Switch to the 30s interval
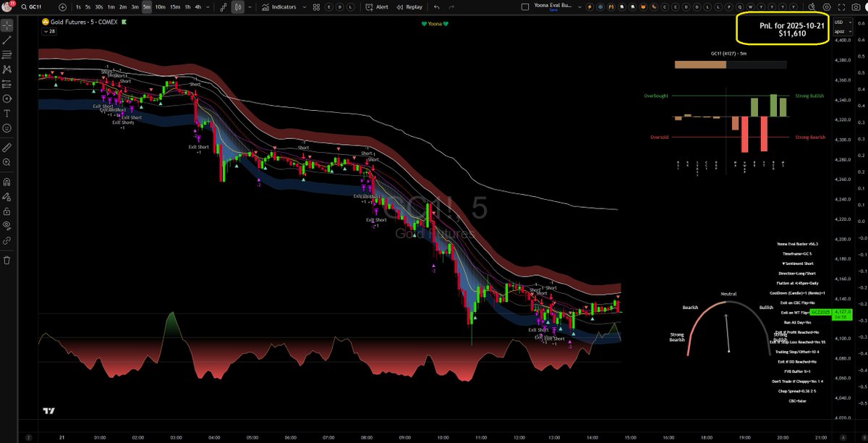868x443 pixels. pyautogui.click(x=98, y=7)
